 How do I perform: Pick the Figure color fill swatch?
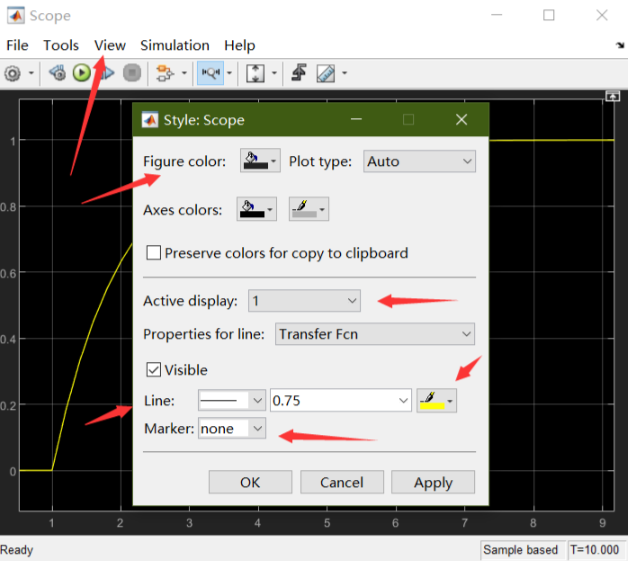point(260,161)
